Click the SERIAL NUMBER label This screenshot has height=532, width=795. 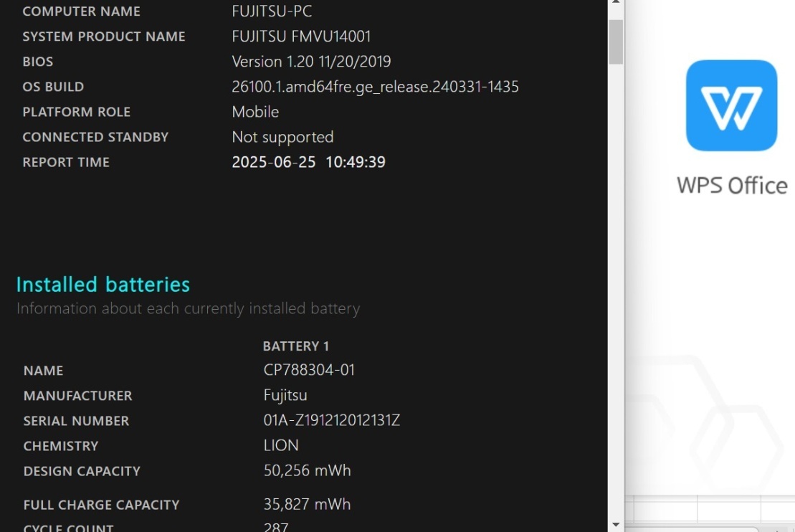(x=76, y=421)
